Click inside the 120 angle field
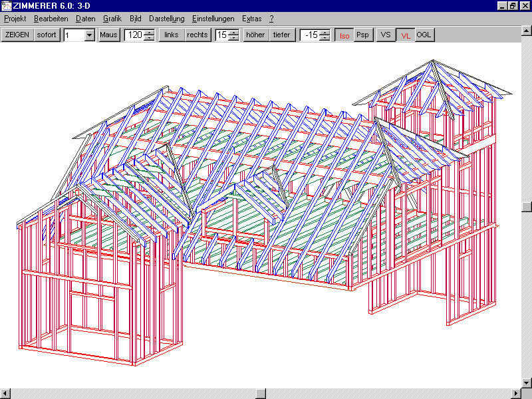532x399 pixels. 134,35
